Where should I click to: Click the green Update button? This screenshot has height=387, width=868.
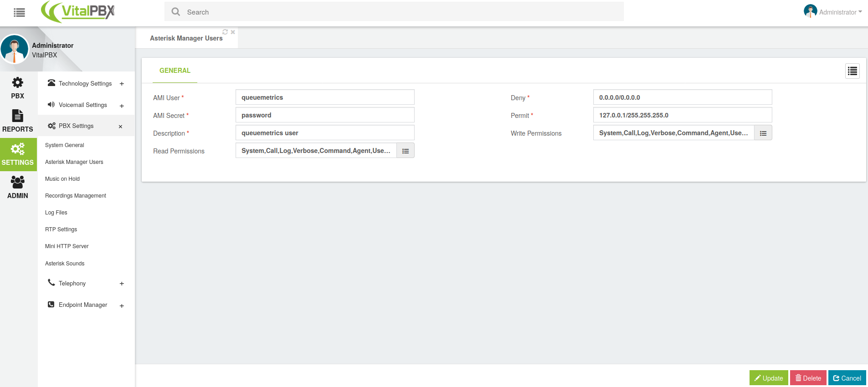click(768, 378)
